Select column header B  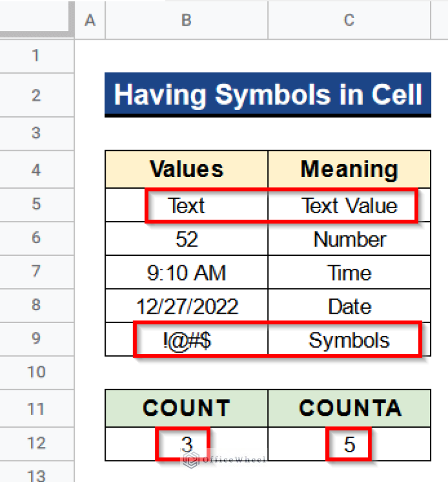[186, 20]
